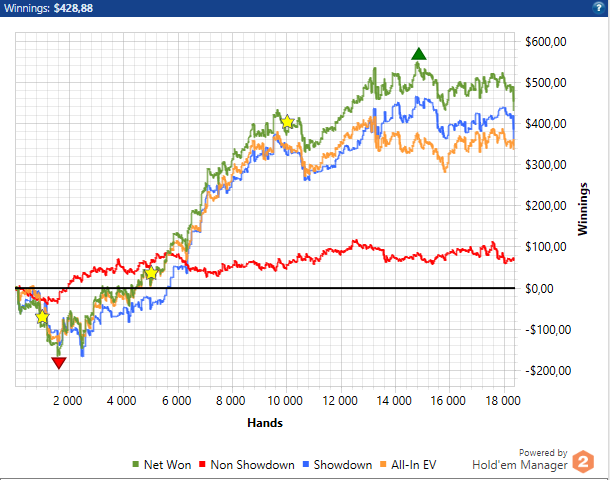Screen dimensions: 610x480
Task: Click the orange All-In EV legend swatch
Action: (383, 464)
